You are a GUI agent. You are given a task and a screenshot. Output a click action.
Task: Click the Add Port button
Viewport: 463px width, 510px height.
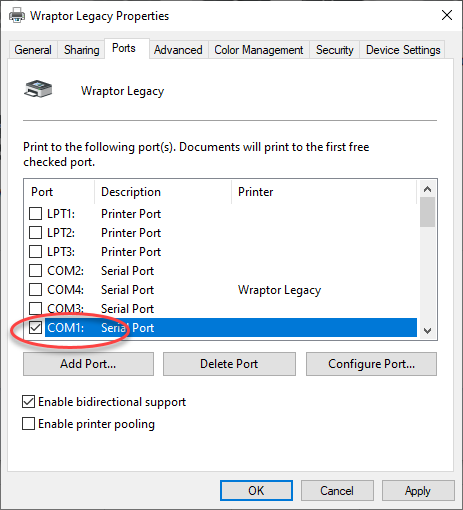(x=88, y=364)
